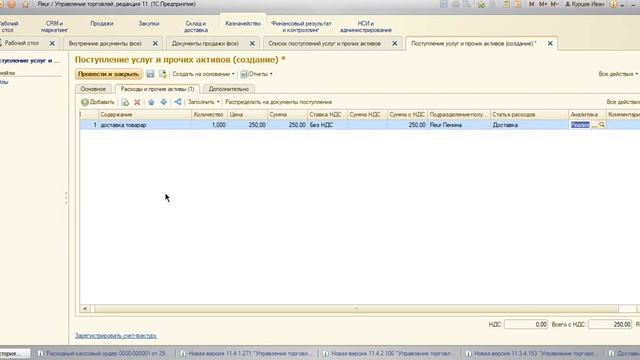Screen dimensions: 640x360
Task: Click the copy row icon in table toolbar
Action: coord(125,102)
